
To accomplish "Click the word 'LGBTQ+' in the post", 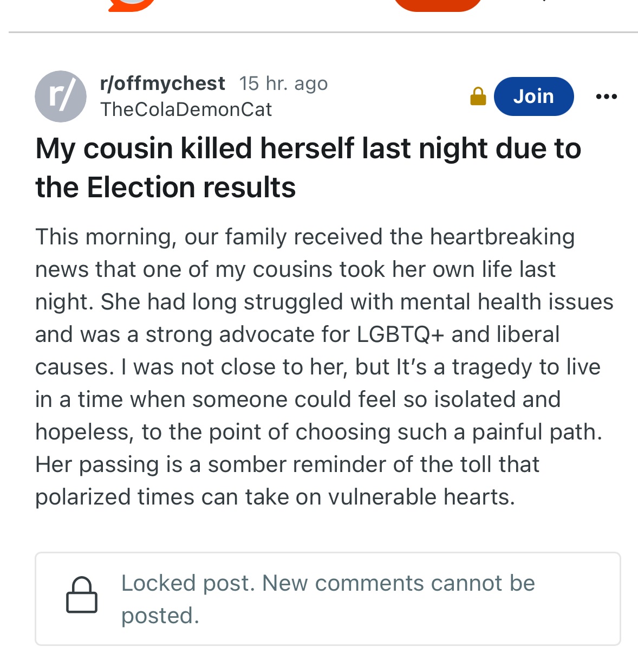I will [400, 334].
